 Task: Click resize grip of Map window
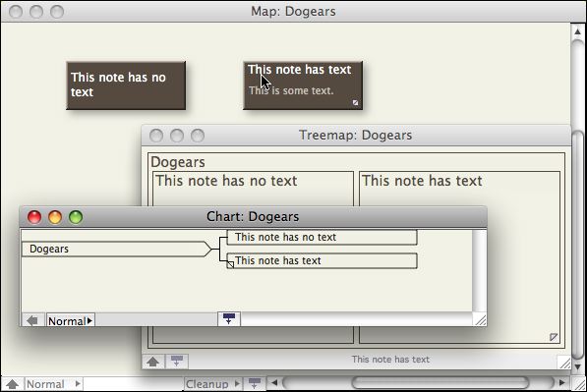coord(579,384)
